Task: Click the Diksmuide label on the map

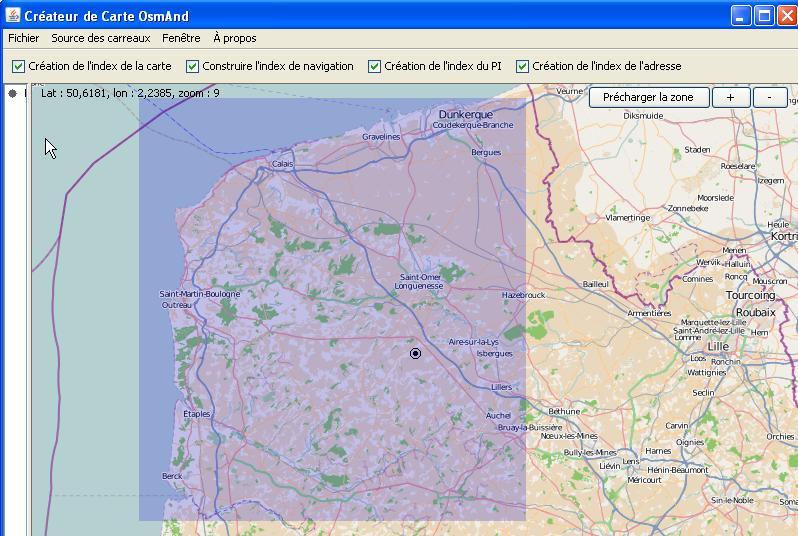Action: pos(643,116)
